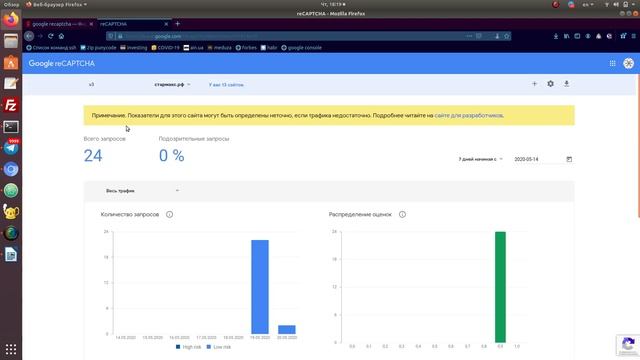Open the keyboard layout indicator menu

pyautogui.click(x=588, y=4)
